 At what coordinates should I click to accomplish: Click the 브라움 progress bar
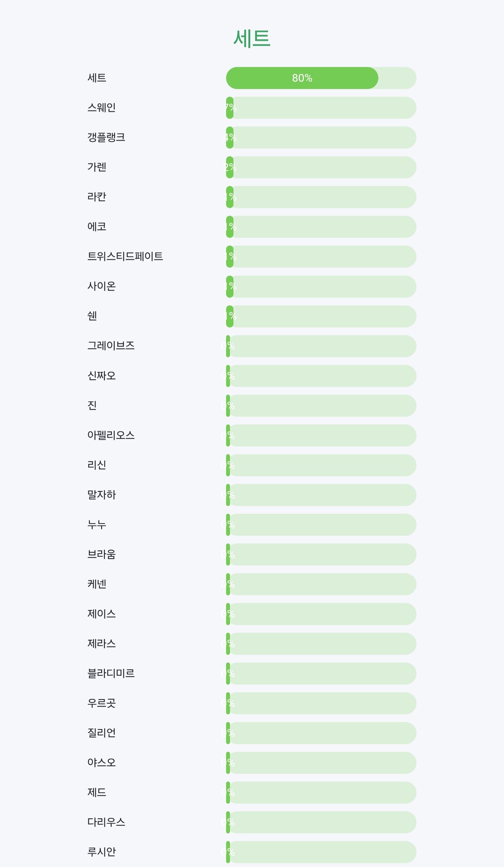point(321,554)
